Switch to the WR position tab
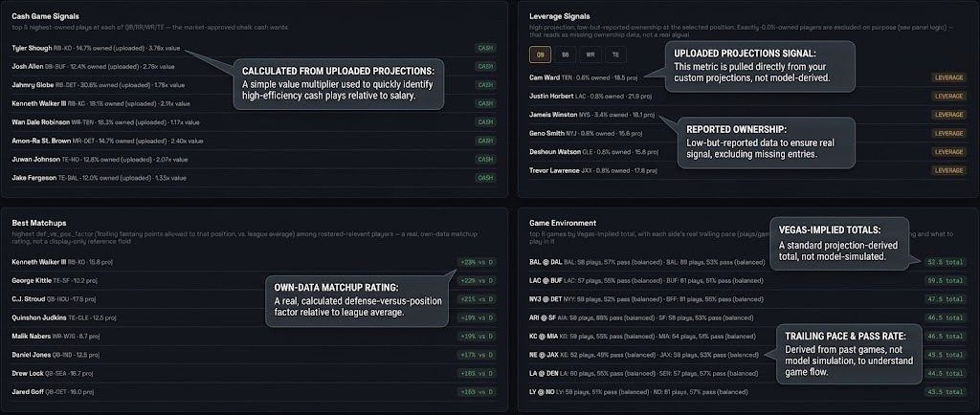The image size is (980, 415). pos(590,55)
